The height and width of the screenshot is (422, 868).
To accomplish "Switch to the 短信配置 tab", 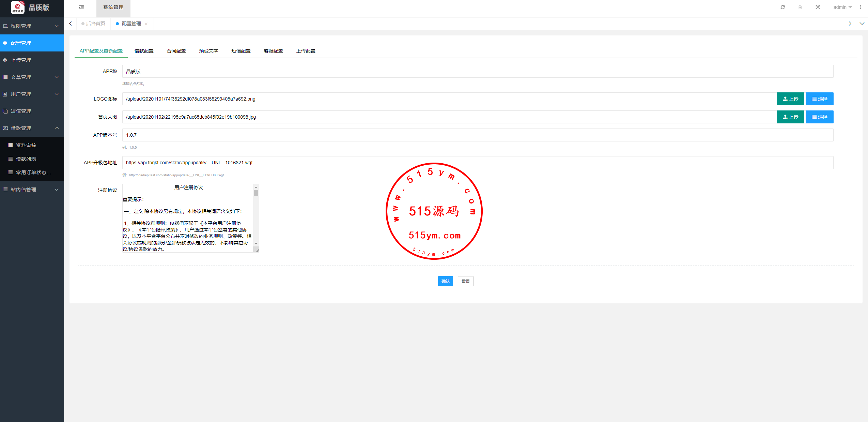I will pyautogui.click(x=241, y=51).
